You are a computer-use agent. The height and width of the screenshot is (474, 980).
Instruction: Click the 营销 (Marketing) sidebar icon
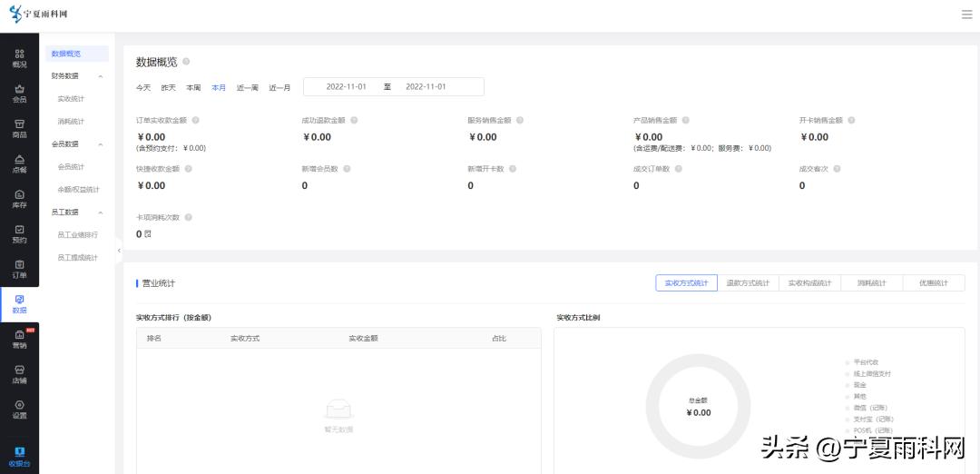click(x=19, y=340)
